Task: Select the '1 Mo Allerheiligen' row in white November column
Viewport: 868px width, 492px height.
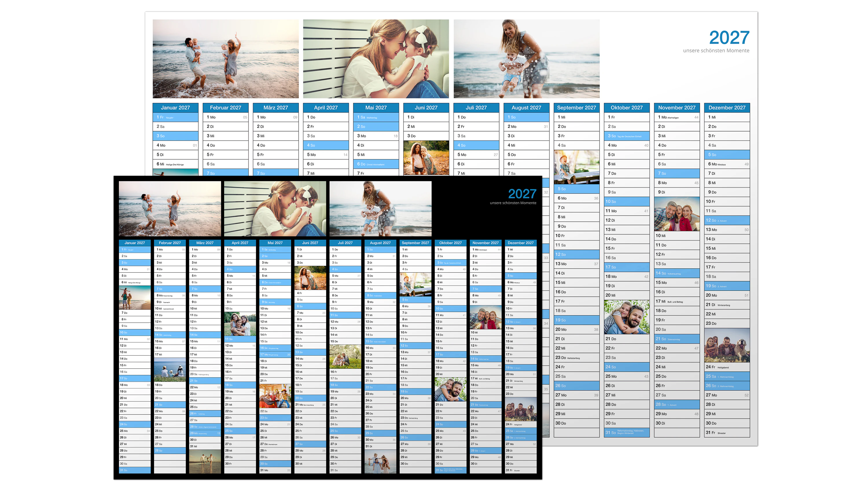Action: tap(676, 117)
